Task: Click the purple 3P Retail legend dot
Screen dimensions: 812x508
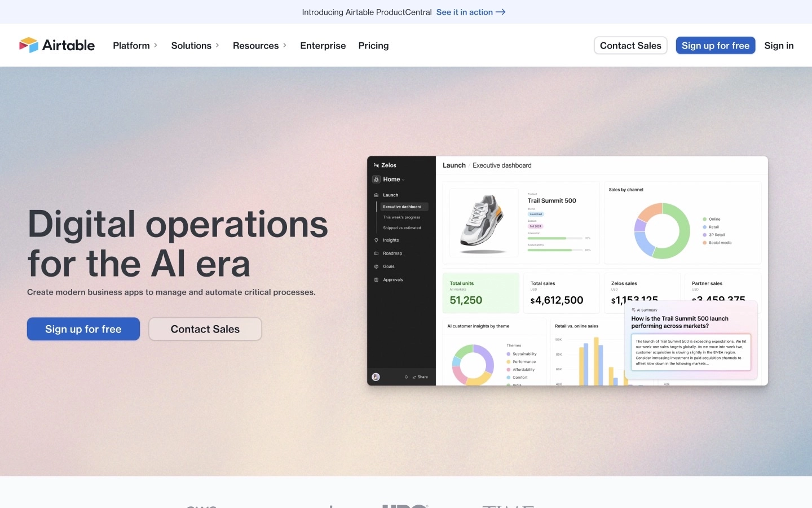Action: [x=705, y=235]
